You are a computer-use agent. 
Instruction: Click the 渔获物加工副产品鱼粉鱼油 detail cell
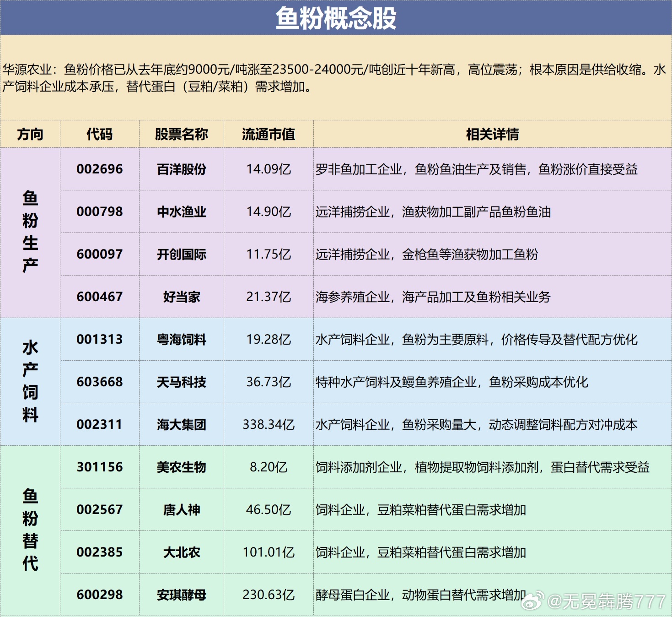493,211
